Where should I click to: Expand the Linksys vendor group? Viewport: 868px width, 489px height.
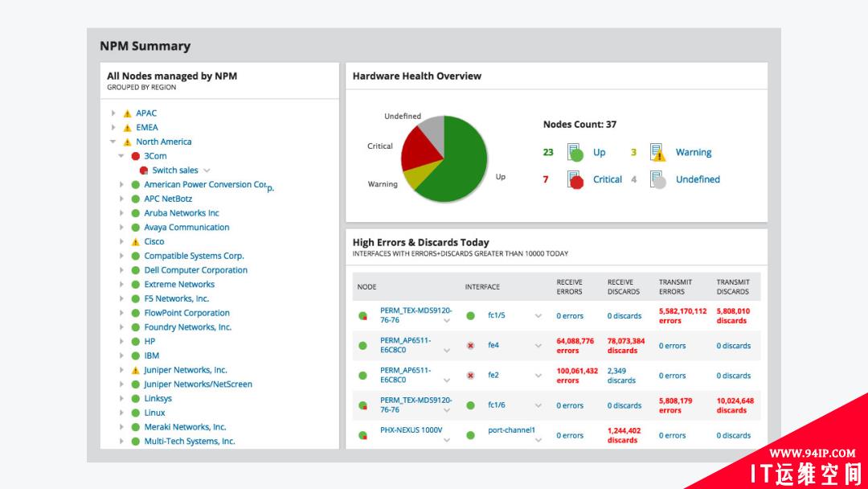(121, 398)
